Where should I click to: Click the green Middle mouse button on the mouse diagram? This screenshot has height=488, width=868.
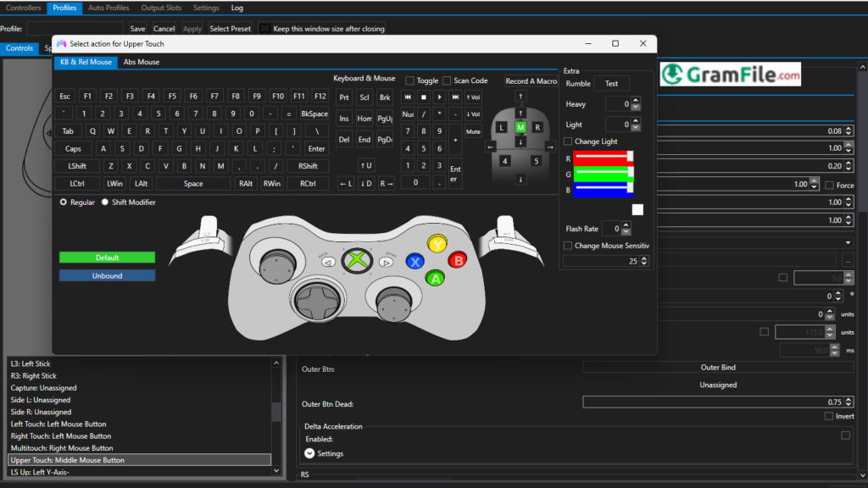click(x=520, y=127)
